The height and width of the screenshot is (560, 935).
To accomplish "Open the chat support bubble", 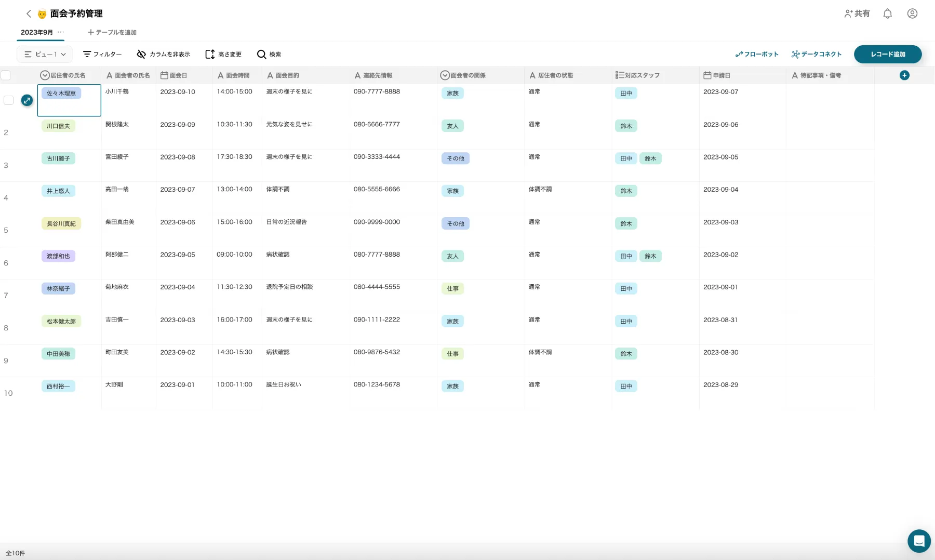I will click(919, 541).
